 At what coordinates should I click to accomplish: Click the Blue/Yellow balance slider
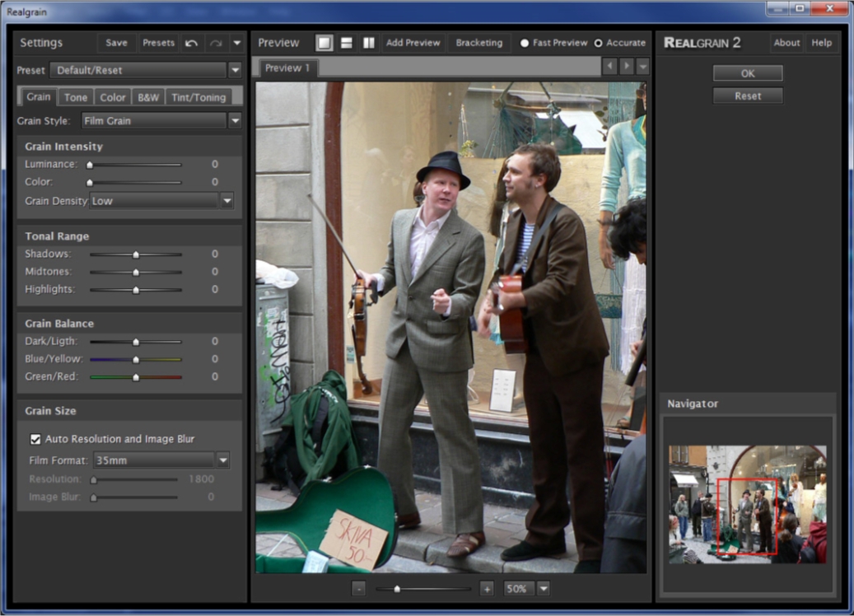136,359
